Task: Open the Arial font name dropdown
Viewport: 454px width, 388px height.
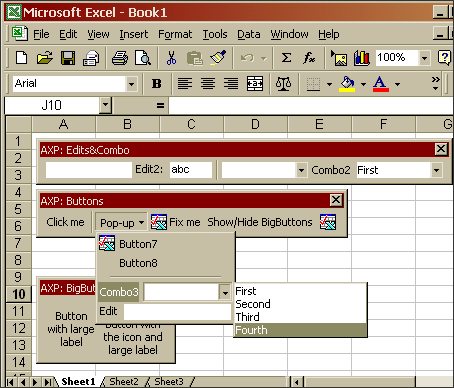Action: [131, 84]
